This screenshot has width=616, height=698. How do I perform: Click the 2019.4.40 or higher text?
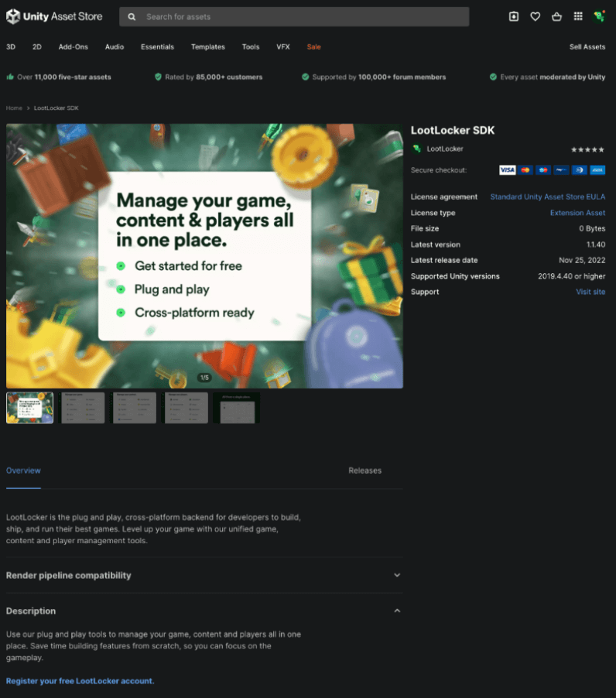571,276
